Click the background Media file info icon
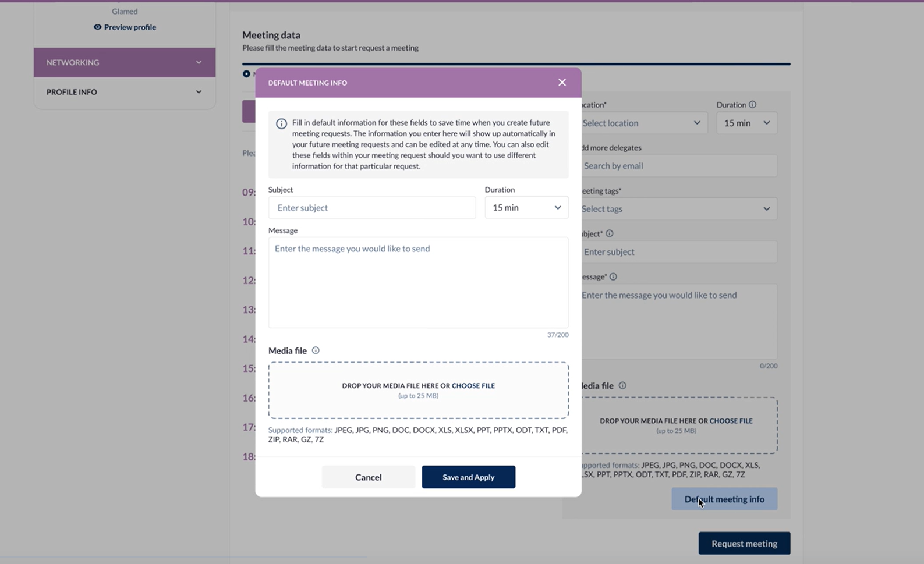This screenshot has width=924, height=564. (622, 385)
